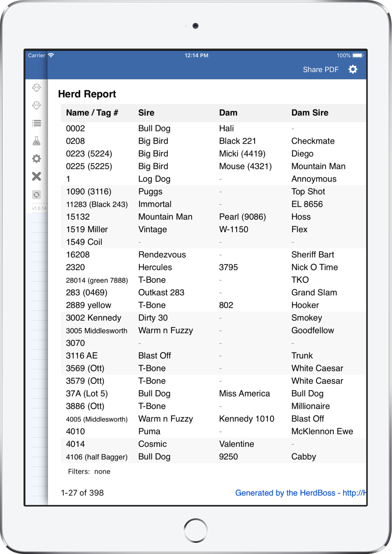Screen dimensions: 392x554
Task: Select the 1519 Miller row
Action: (x=87, y=229)
